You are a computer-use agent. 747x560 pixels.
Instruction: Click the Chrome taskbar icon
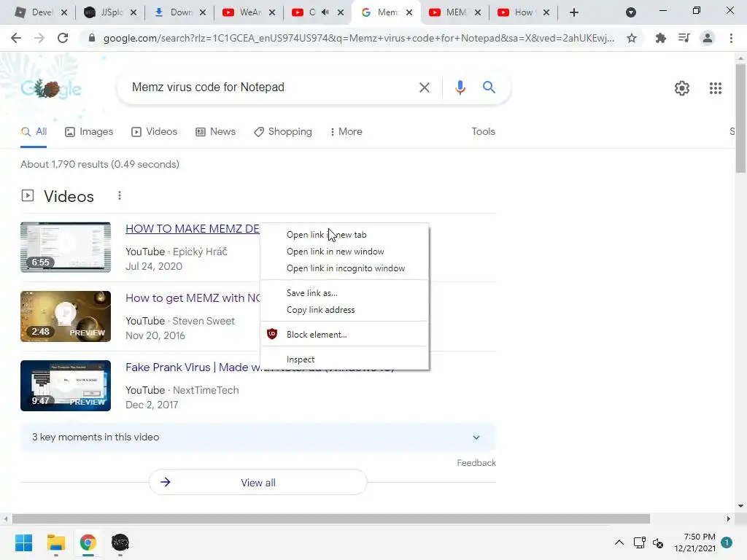(x=88, y=542)
